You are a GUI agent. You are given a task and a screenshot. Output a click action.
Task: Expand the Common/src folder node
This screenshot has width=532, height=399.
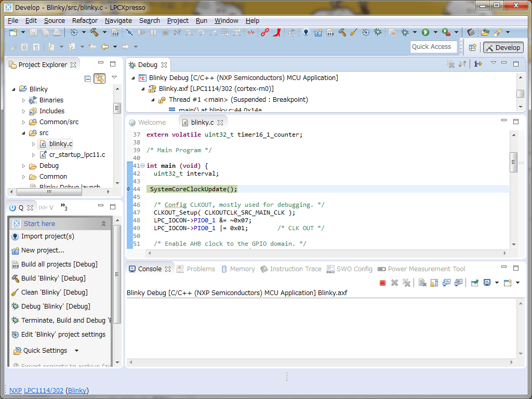tap(23, 122)
